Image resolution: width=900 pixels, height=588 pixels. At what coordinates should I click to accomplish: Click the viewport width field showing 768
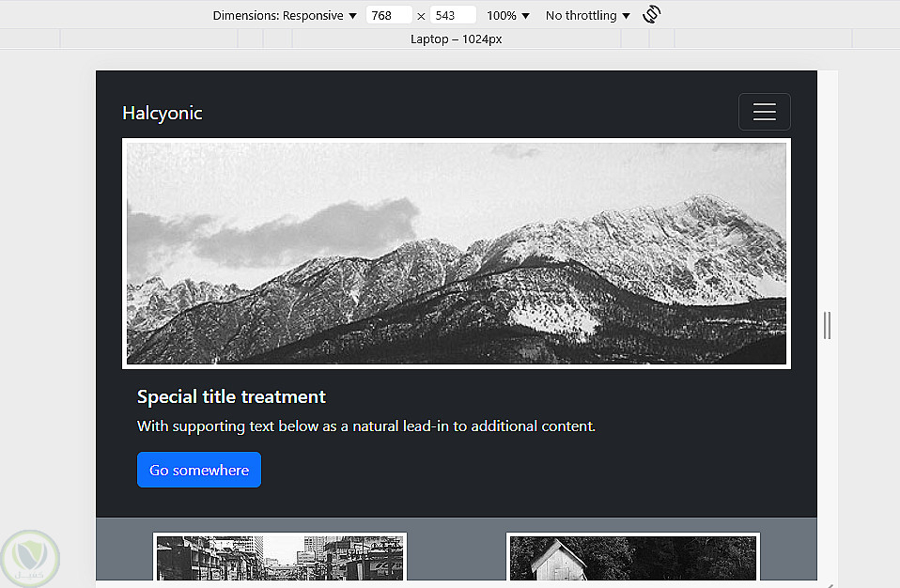tap(389, 15)
